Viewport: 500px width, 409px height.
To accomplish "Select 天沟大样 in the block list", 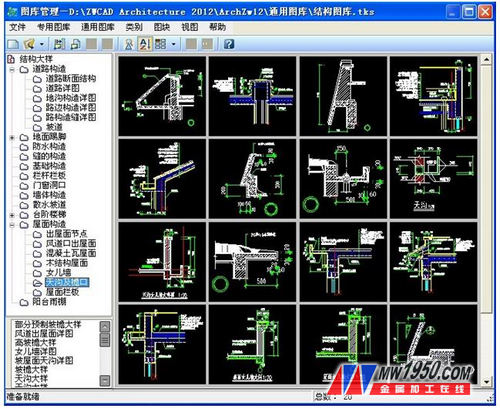I will pyautogui.click(x=31, y=379).
